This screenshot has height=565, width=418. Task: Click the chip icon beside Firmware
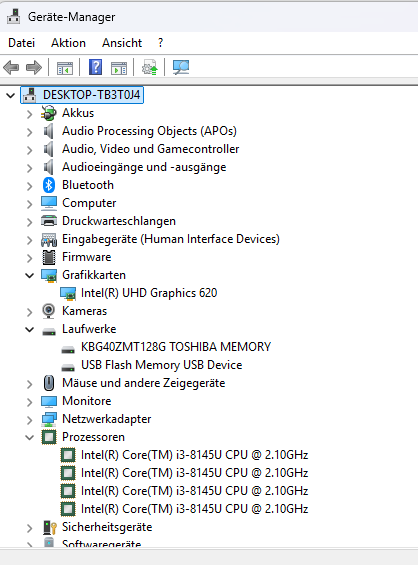pyautogui.click(x=49, y=257)
